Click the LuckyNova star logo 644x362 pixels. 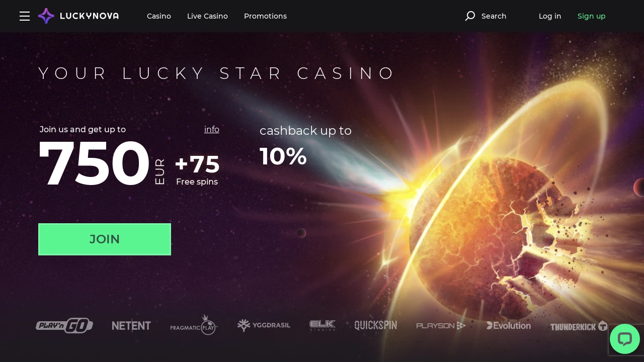(x=46, y=16)
